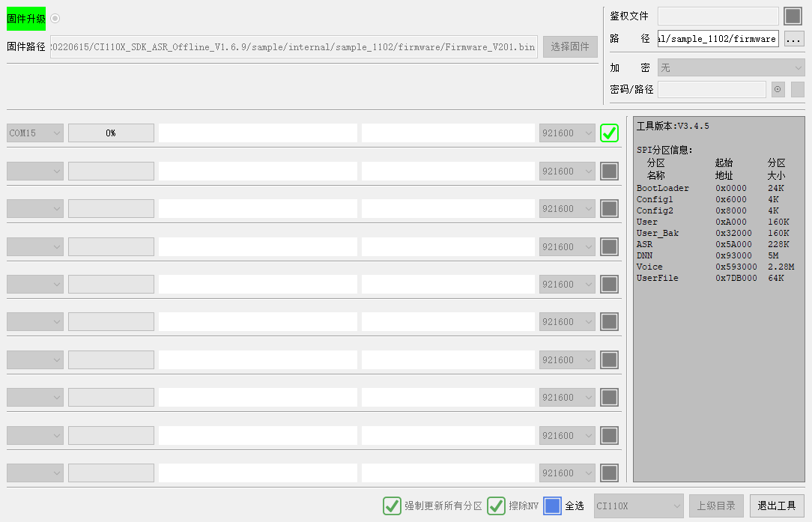Viewport: 812px width, 522px height.
Task: Click the 鉴权文件 text field
Action: [x=718, y=16]
